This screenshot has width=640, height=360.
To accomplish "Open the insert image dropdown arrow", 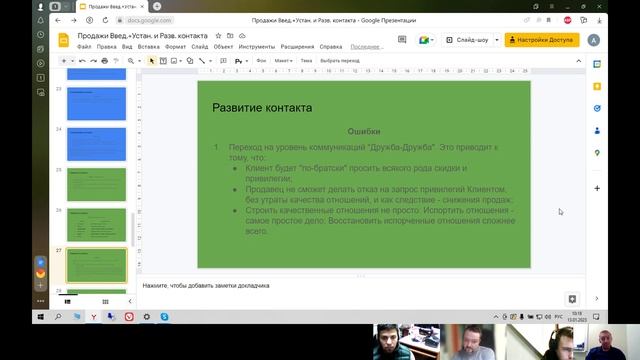I will coord(180,61).
